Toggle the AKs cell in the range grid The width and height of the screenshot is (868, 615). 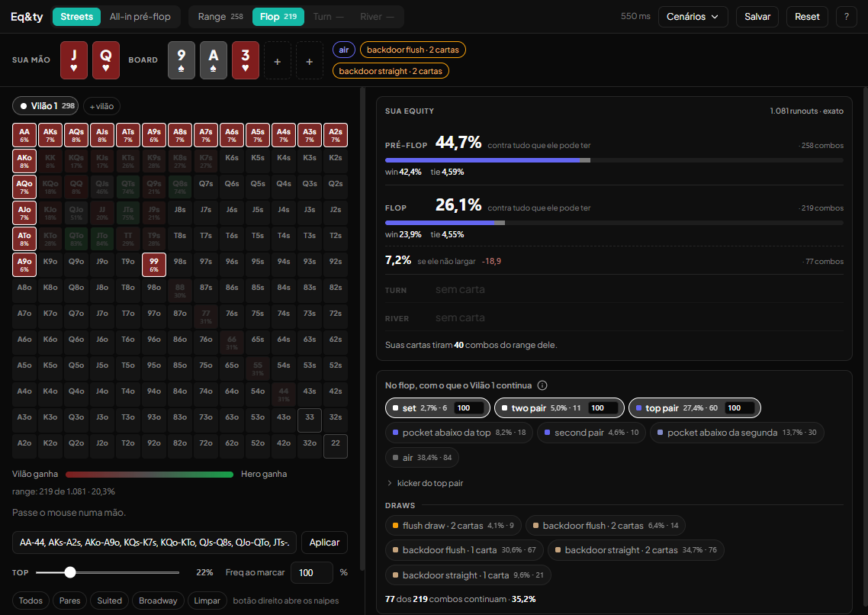pyautogui.click(x=50, y=135)
